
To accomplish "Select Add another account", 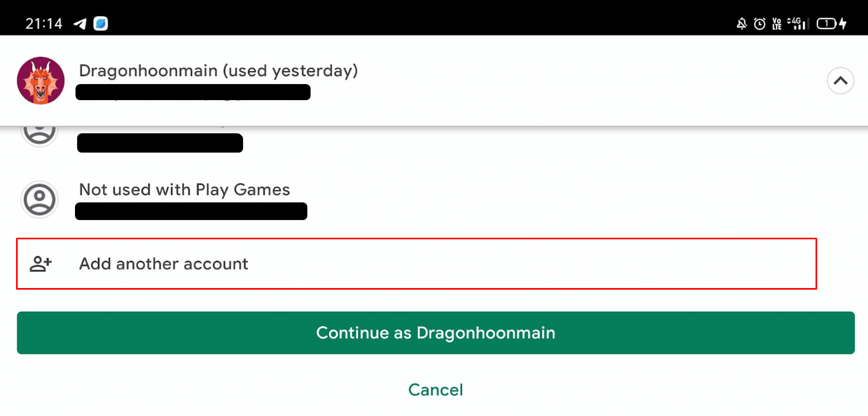I will coord(417,264).
